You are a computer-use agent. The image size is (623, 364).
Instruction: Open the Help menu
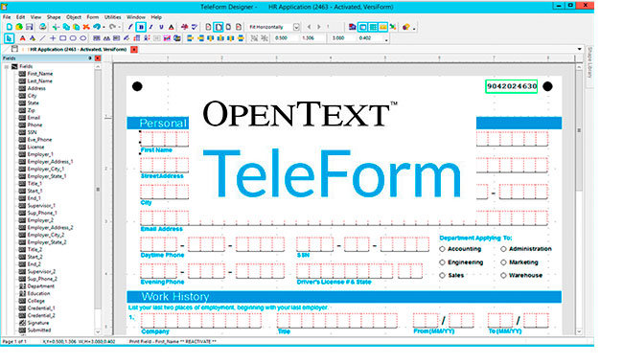point(156,17)
